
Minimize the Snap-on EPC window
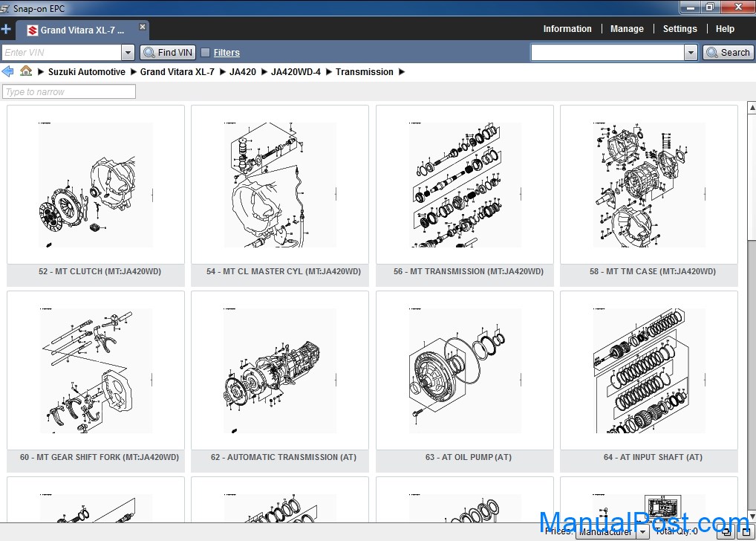tap(691, 7)
